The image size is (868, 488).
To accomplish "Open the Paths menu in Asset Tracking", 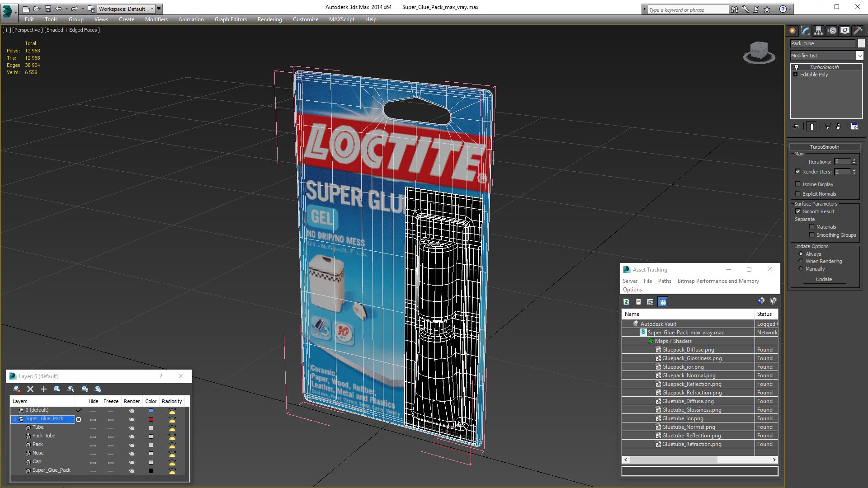I will pos(665,281).
